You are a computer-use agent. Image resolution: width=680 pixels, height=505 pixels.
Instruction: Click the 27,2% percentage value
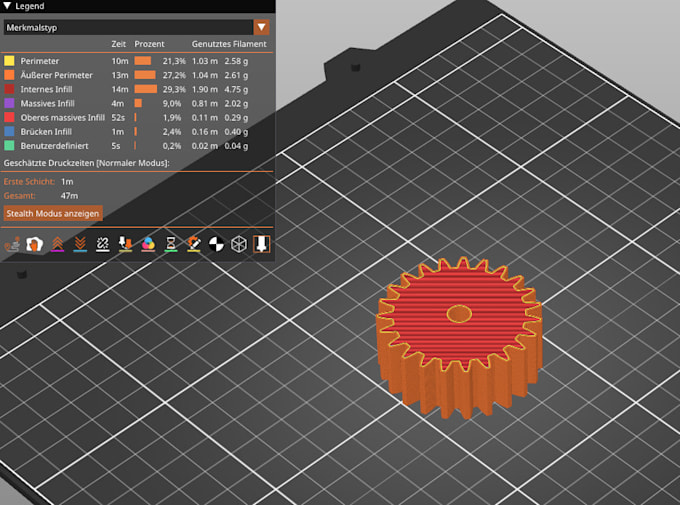[174, 75]
